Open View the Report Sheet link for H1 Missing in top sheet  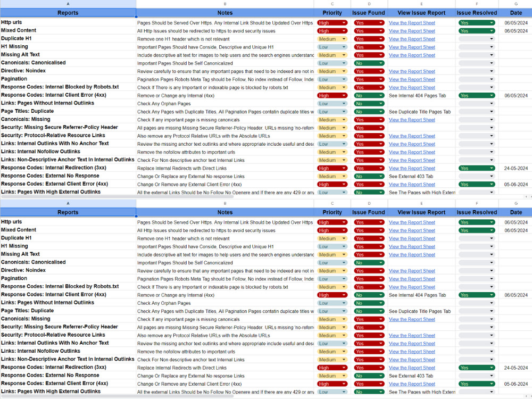412,47
